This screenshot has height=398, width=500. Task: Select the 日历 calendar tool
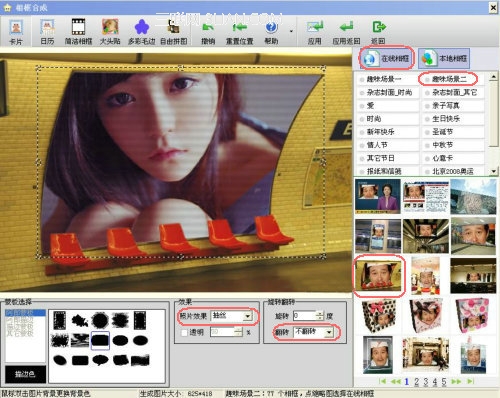pyautogui.click(x=47, y=32)
